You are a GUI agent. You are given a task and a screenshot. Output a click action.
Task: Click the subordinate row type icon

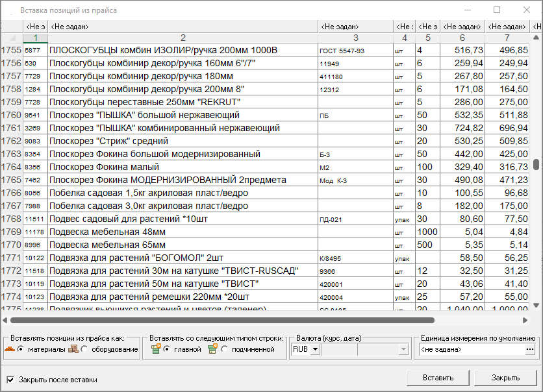coord(212,350)
